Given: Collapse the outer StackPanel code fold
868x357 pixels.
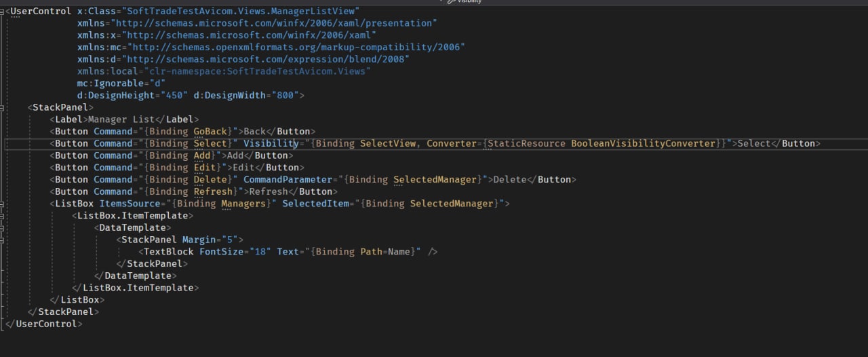Looking at the screenshot, I should [3, 107].
